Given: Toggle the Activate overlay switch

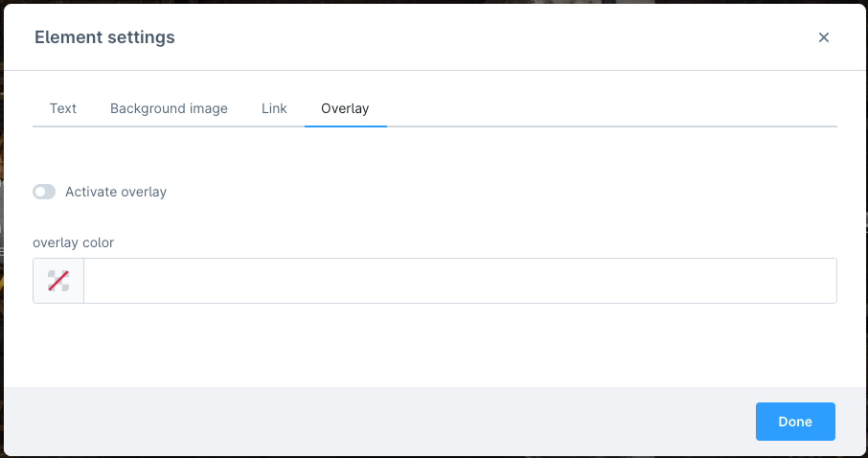Looking at the screenshot, I should tap(44, 192).
